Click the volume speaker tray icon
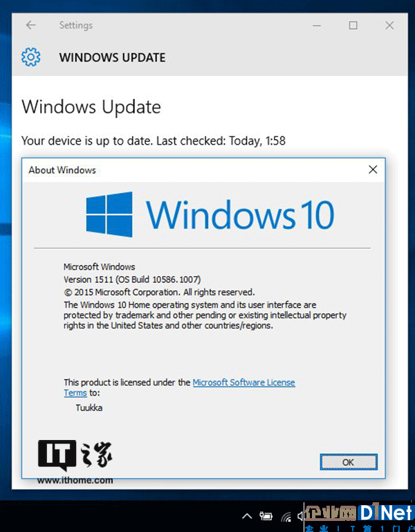This screenshot has height=532, width=415. [300, 516]
